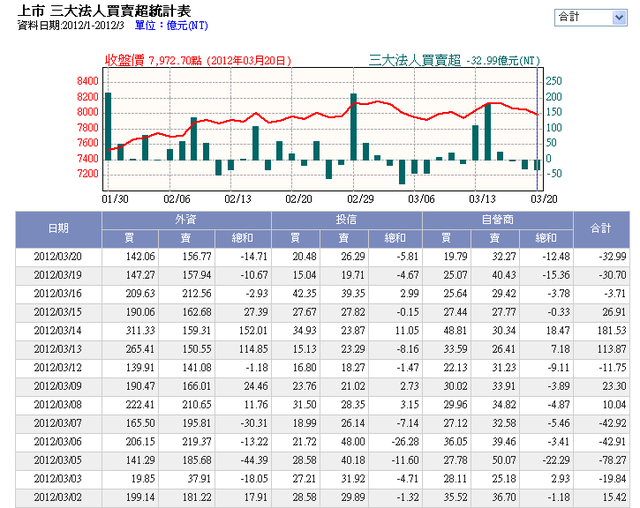Click the total value 181.53

click(x=612, y=331)
